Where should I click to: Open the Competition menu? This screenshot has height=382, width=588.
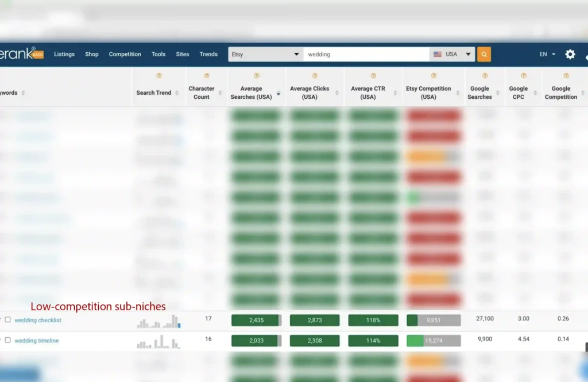(x=125, y=55)
